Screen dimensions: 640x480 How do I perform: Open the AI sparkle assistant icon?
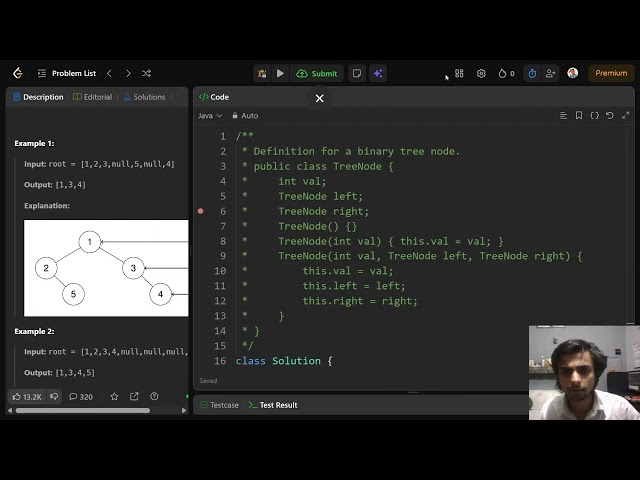378,73
